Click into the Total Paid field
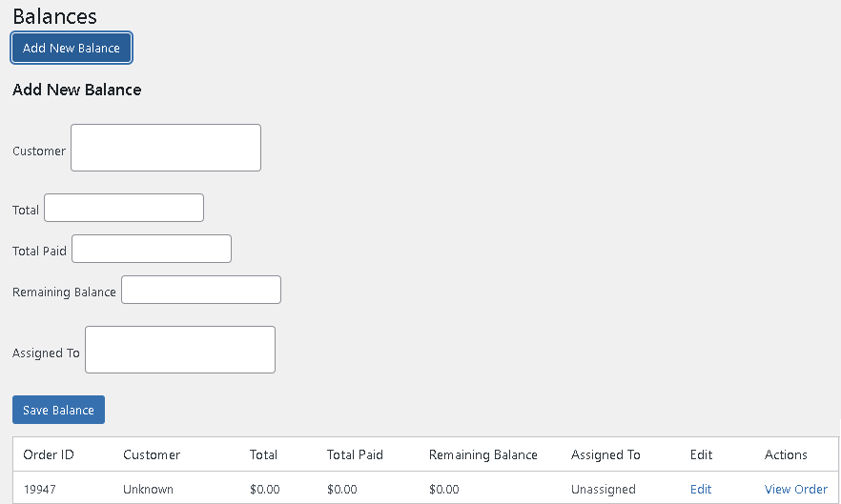The image size is (841, 504). (152, 249)
